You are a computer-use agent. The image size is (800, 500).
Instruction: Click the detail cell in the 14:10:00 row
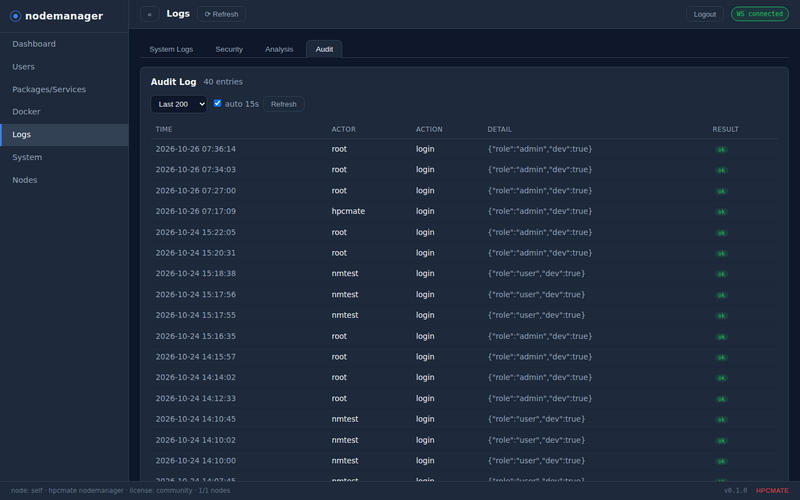point(536,461)
